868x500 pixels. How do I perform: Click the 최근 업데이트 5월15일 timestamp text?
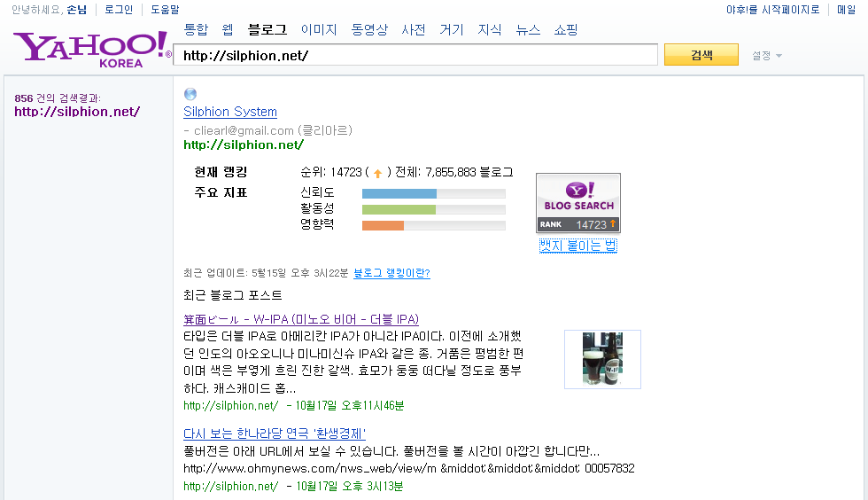click(x=266, y=273)
